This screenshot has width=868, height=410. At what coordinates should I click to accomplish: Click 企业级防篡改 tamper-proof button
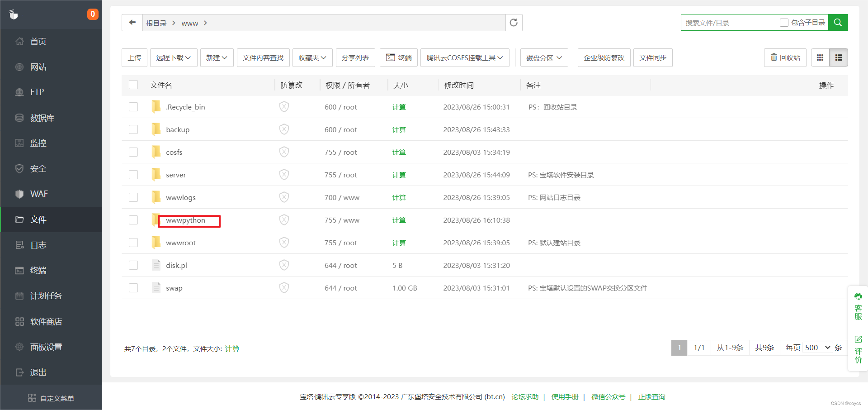point(604,57)
